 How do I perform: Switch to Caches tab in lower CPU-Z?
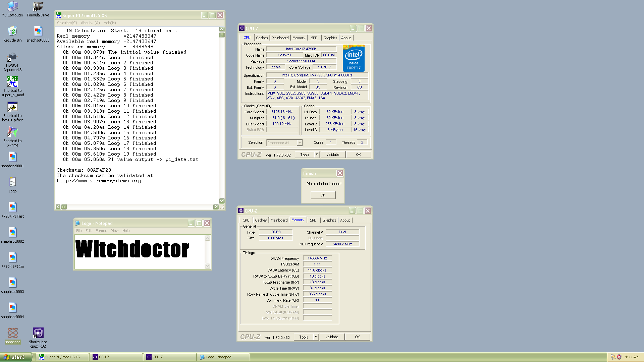click(x=261, y=220)
